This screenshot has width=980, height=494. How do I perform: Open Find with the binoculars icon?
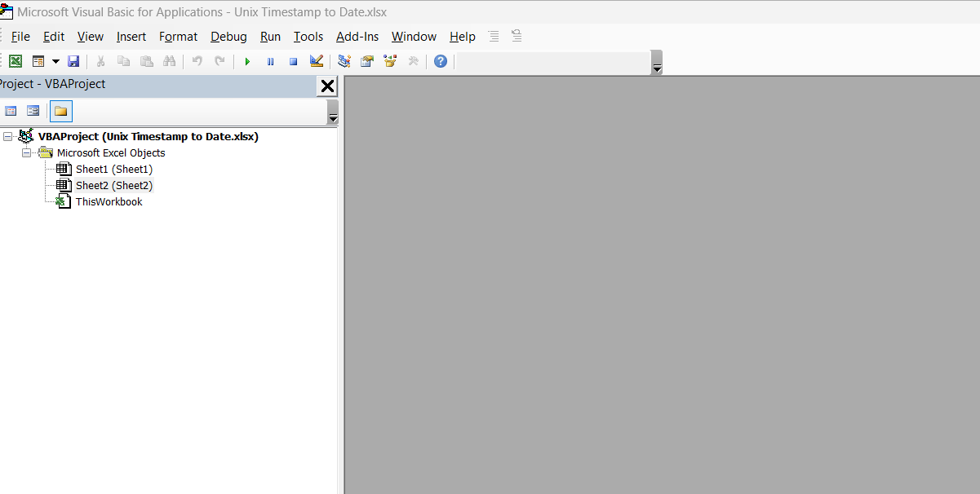coord(169,61)
